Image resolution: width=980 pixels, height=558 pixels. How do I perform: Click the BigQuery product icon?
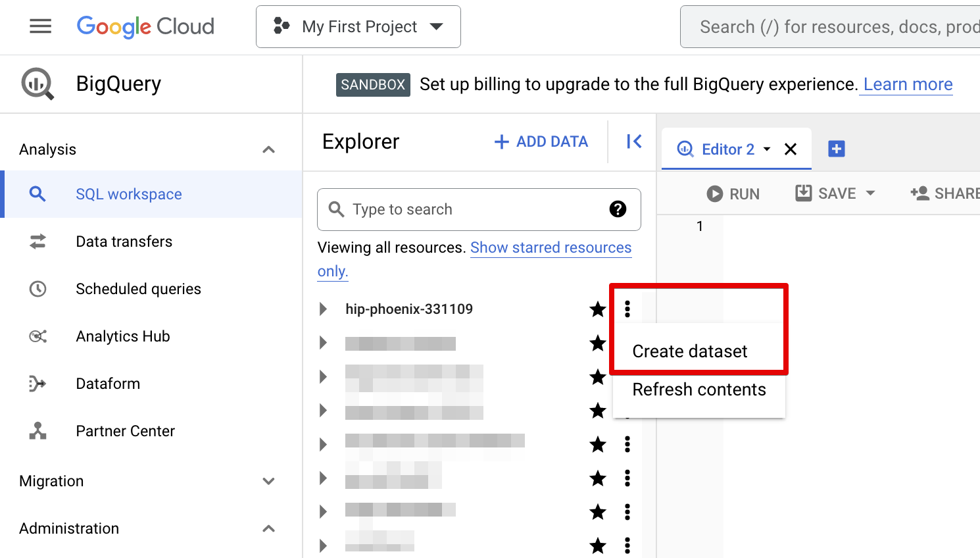37,84
